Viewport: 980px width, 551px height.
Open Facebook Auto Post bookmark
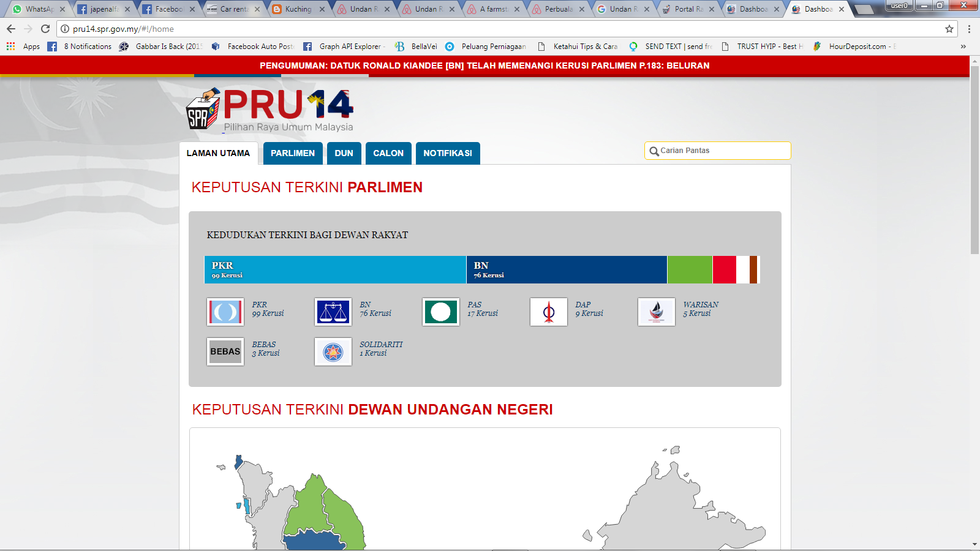click(x=252, y=47)
